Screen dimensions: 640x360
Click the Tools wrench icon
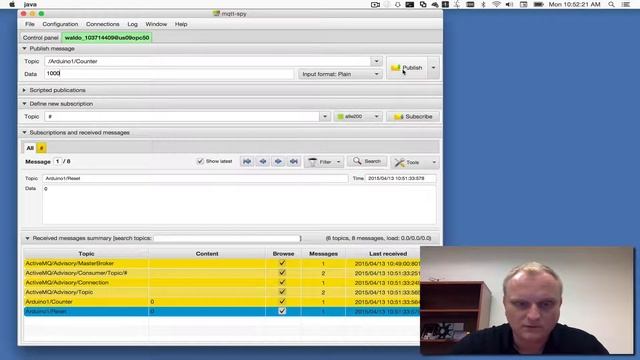399,162
